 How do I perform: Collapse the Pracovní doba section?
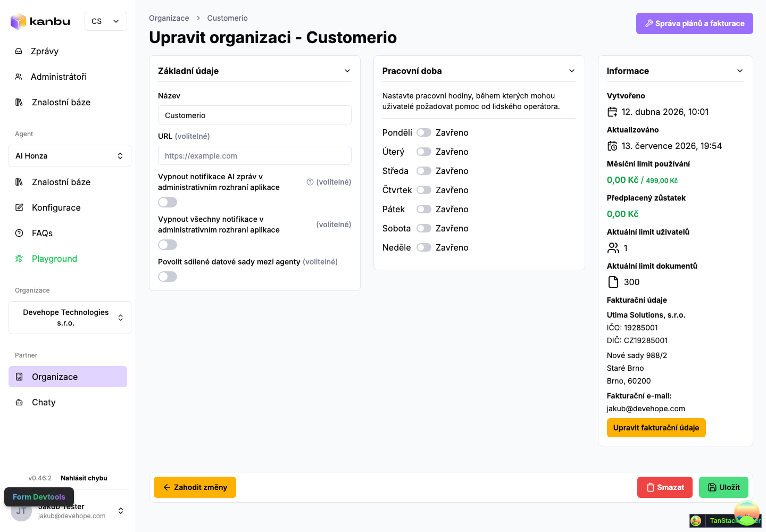tap(572, 71)
